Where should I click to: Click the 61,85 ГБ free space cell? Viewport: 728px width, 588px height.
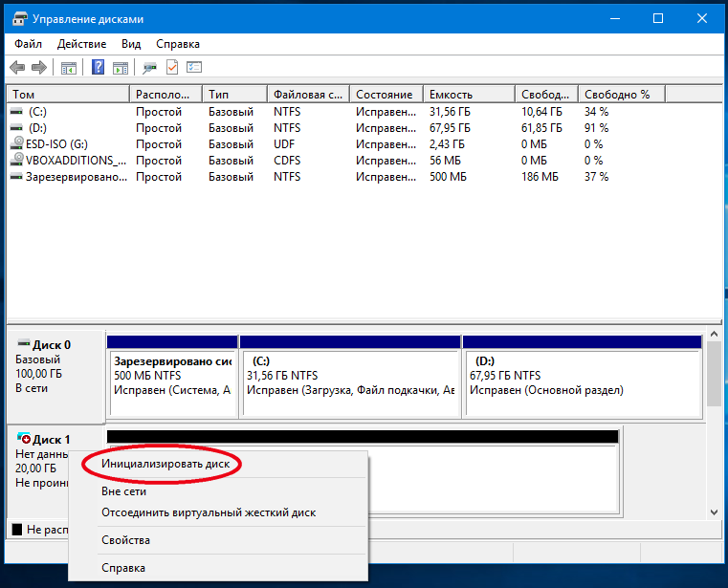click(541, 128)
